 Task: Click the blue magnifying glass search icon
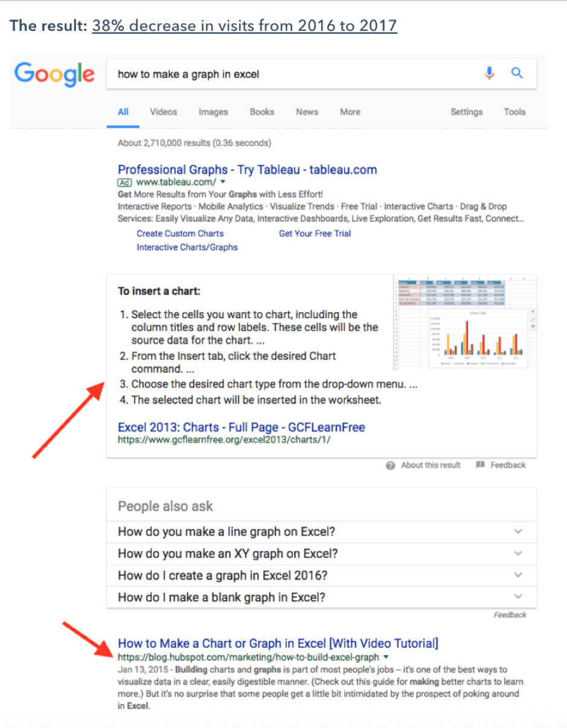tap(517, 74)
